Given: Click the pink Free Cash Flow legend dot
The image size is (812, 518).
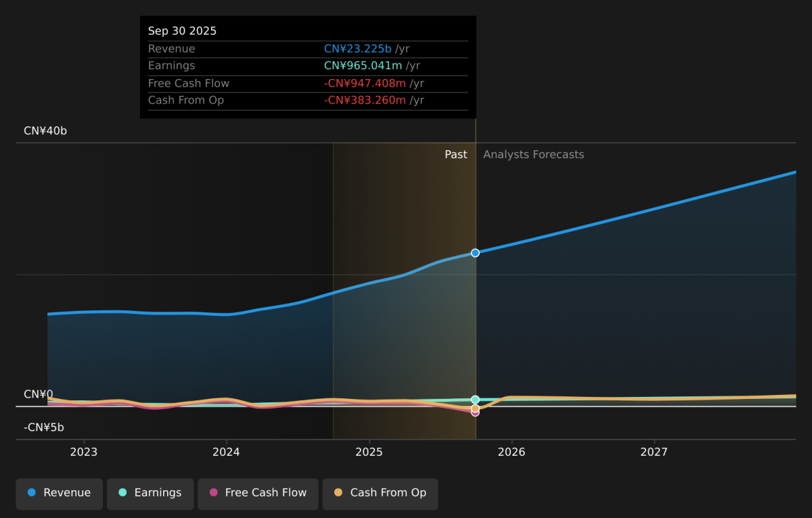Looking at the screenshot, I should (x=214, y=493).
